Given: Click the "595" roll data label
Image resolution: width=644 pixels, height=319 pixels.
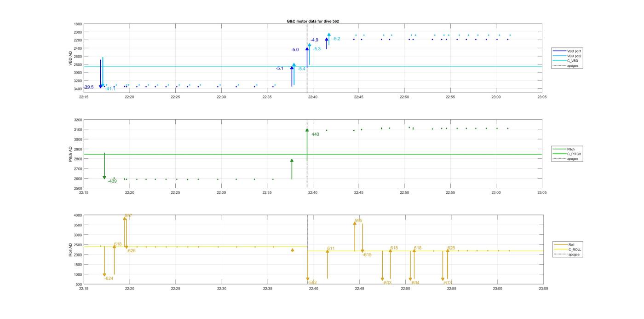Looking at the screenshot, I should (358, 221).
